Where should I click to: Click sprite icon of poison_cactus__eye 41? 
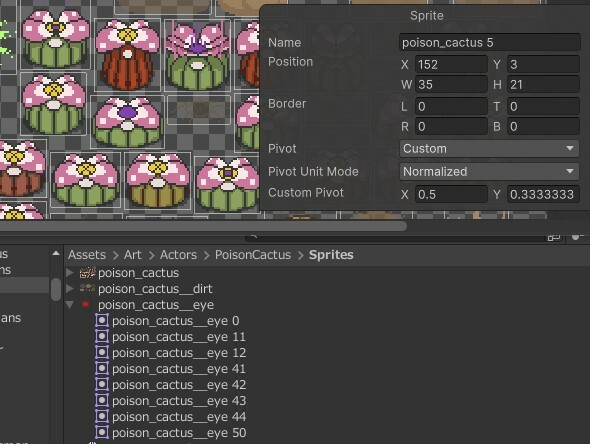102,368
